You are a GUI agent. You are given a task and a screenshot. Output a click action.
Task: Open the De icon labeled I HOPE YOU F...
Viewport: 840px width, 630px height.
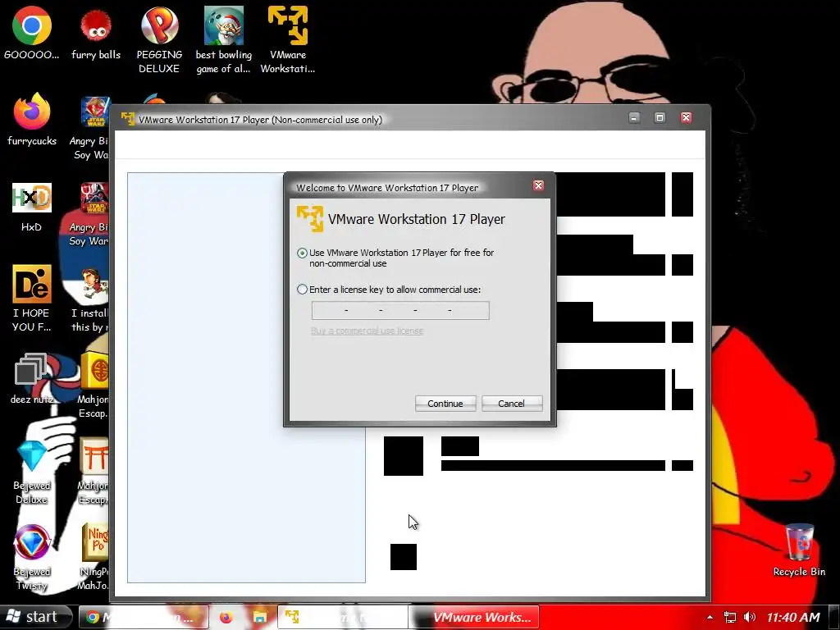click(x=32, y=299)
